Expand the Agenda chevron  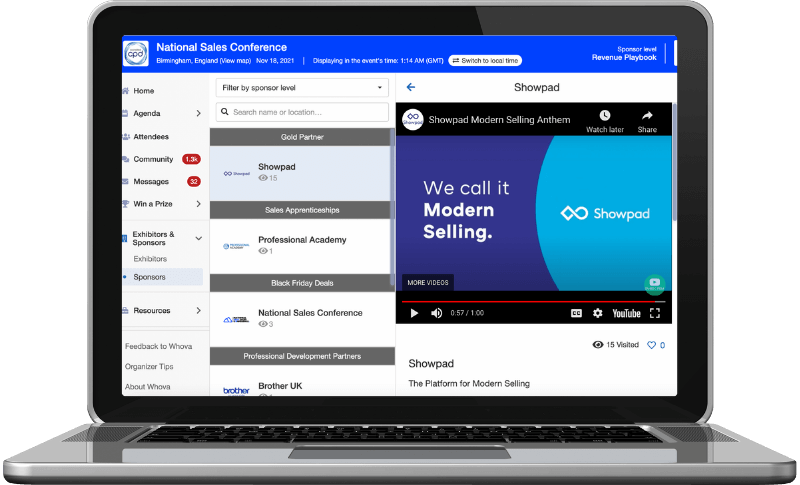[198, 113]
